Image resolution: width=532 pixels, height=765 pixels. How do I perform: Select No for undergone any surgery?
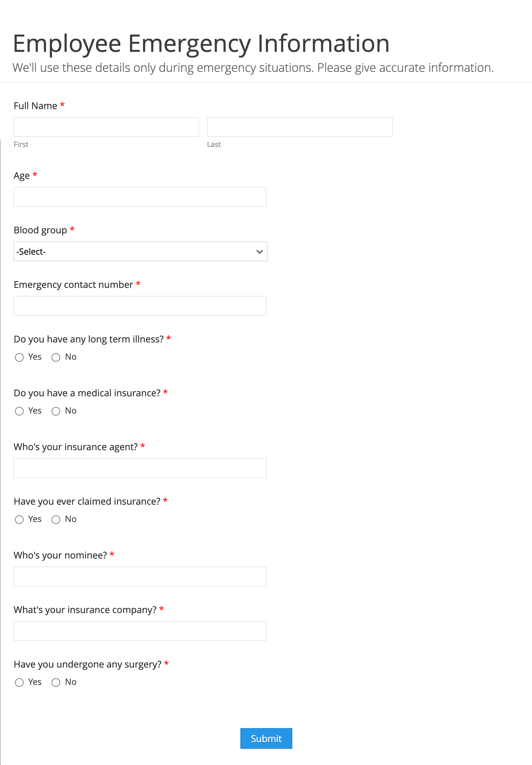coord(56,682)
